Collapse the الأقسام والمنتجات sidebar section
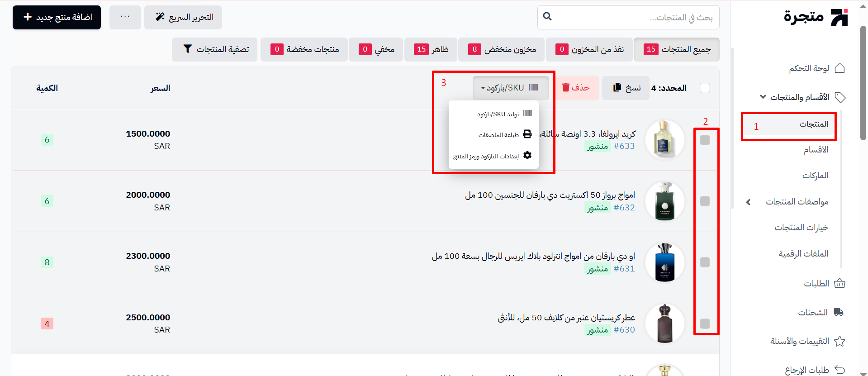The image size is (868, 376). click(x=763, y=97)
